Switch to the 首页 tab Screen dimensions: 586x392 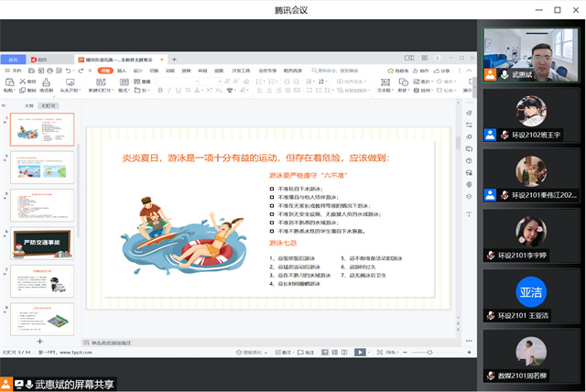click(13, 60)
